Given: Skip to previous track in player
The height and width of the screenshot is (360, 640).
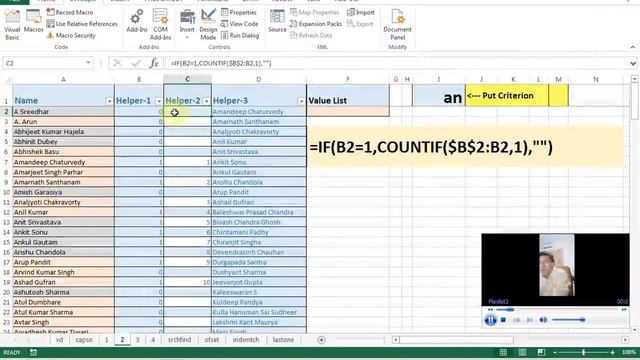Looking at the screenshot, I should pyautogui.click(x=516, y=320).
